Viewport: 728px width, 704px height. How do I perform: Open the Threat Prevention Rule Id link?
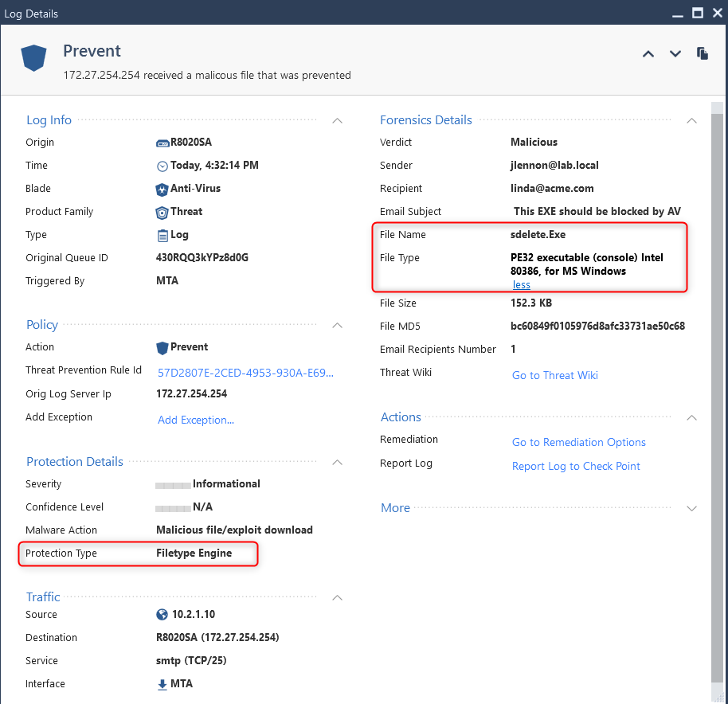click(245, 374)
